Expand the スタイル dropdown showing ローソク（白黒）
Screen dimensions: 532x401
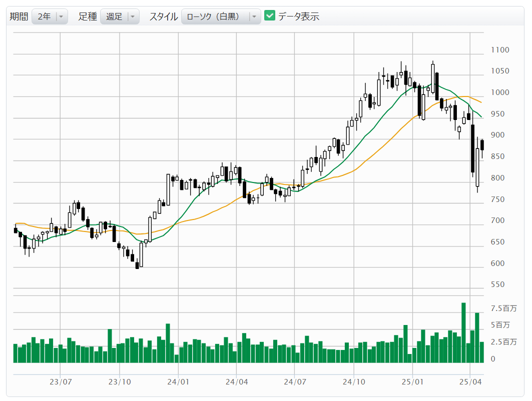(x=221, y=16)
